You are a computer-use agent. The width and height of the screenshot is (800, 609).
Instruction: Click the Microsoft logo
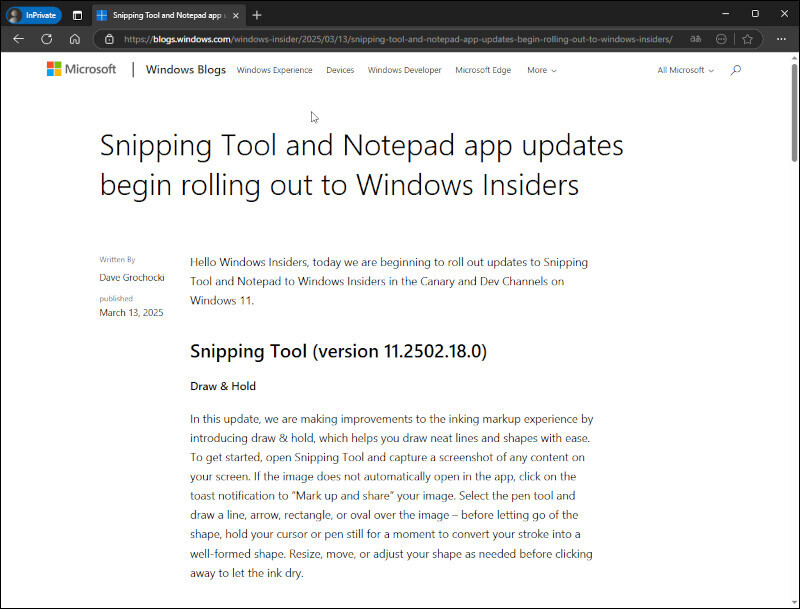pyautogui.click(x=82, y=69)
